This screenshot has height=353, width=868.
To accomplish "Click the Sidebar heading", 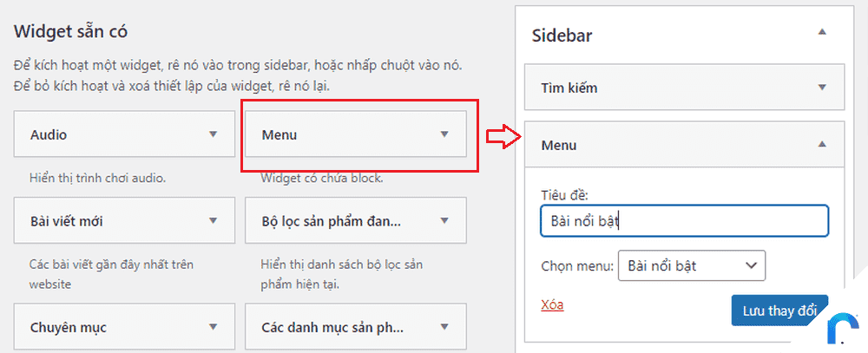I will click(x=562, y=36).
